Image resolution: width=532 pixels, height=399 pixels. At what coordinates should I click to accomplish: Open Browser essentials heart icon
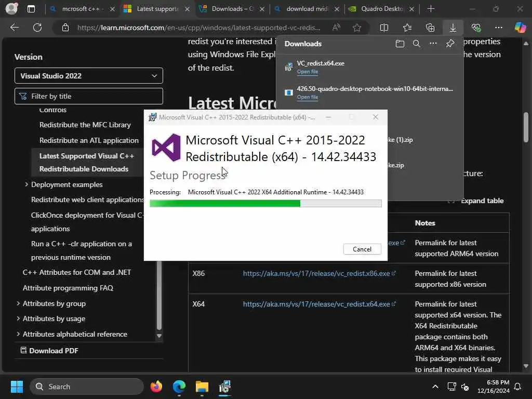click(x=476, y=28)
